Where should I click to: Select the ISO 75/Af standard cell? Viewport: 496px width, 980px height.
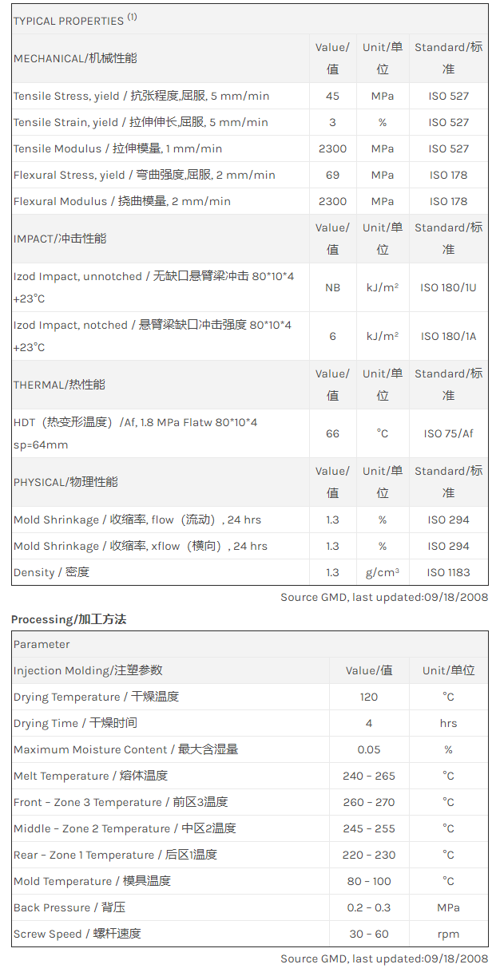coord(449,433)
